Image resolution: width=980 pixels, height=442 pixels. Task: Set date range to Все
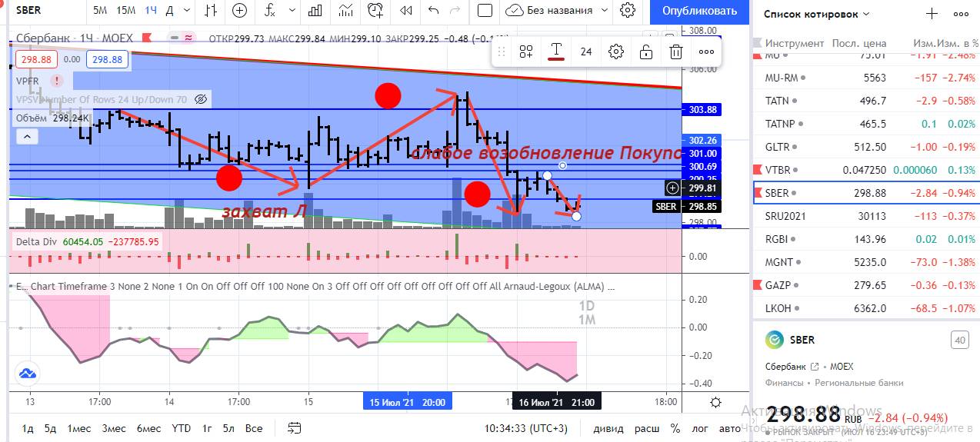coord(254,428)
